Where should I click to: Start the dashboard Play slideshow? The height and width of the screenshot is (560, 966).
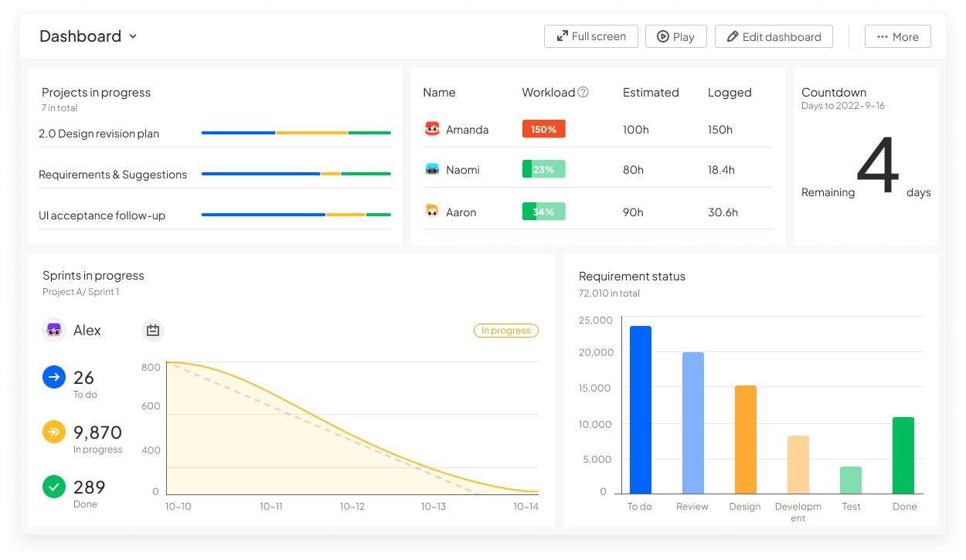675,36
